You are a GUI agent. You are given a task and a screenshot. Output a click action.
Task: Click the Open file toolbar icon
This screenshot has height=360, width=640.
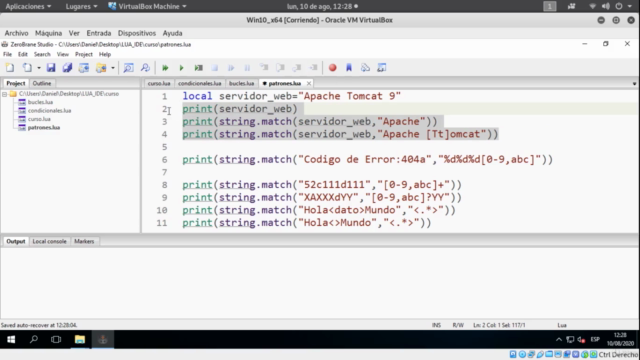pyautogui.click(x=27, y=68)
